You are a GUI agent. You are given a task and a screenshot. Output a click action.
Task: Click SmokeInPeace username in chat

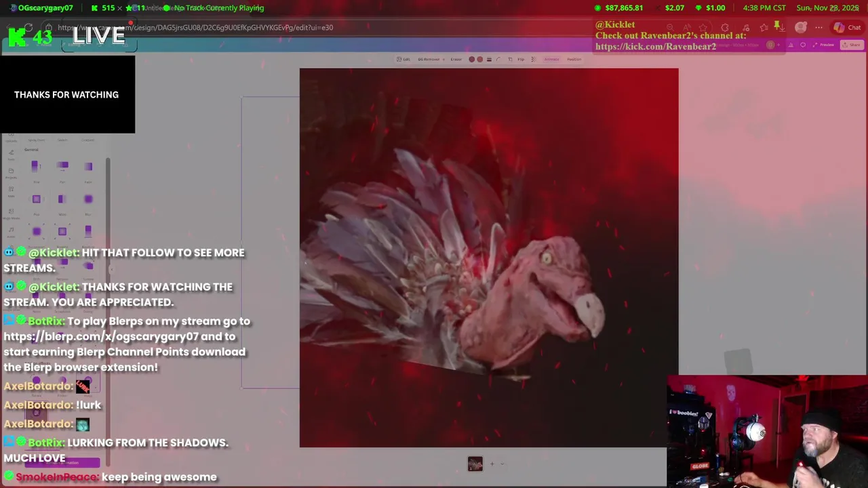57,477
